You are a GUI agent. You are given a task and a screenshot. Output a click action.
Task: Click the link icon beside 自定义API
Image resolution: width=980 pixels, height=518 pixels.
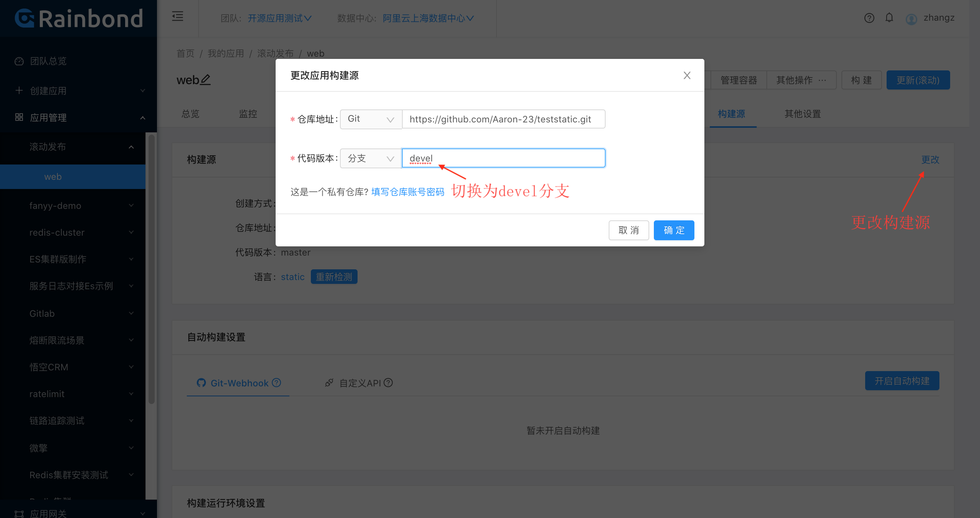(x=329, y=383)
